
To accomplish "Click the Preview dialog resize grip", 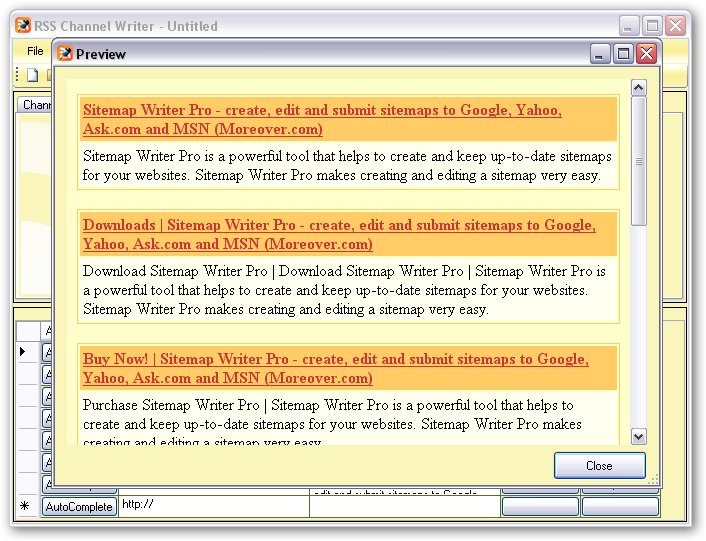I will click(653, 479).
